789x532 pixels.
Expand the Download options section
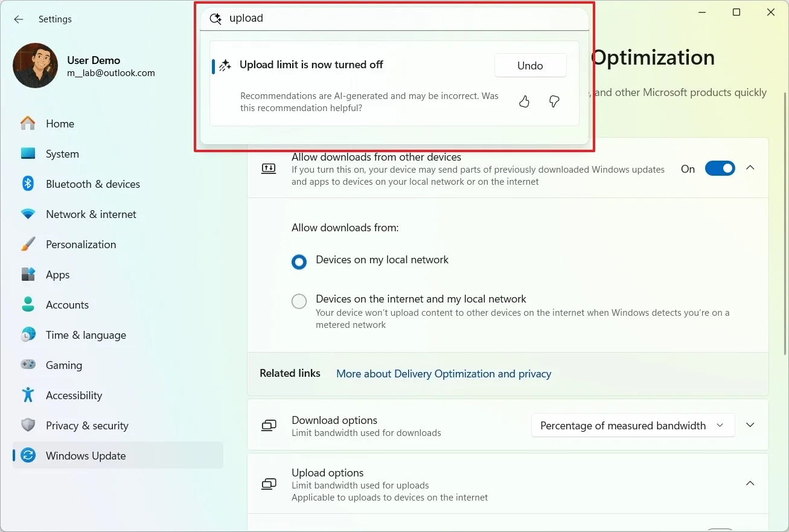[x=750, y=426]
